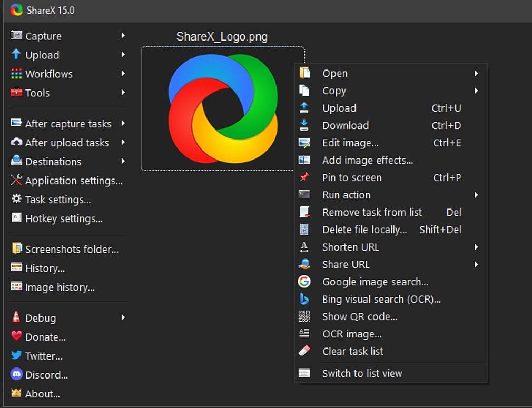This screenshot has width=532, height=408.
Task: Click the Google logo icon in context menu
Action: 304,282
